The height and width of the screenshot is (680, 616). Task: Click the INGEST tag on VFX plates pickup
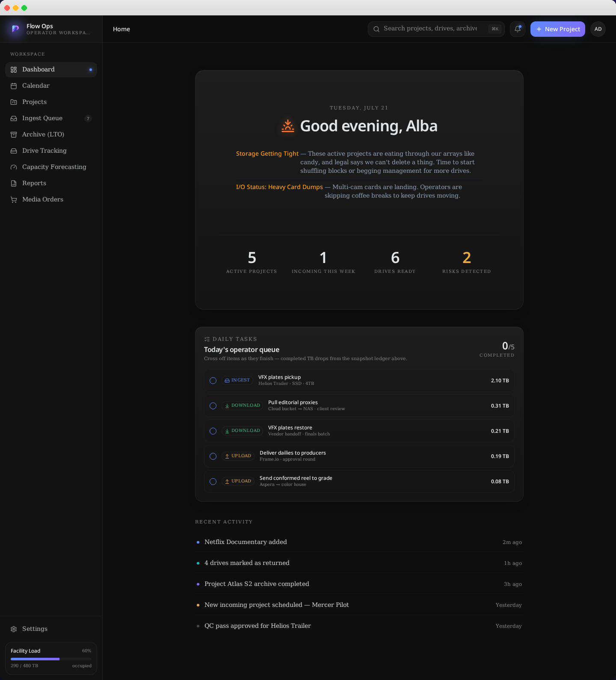coord(237,380)
